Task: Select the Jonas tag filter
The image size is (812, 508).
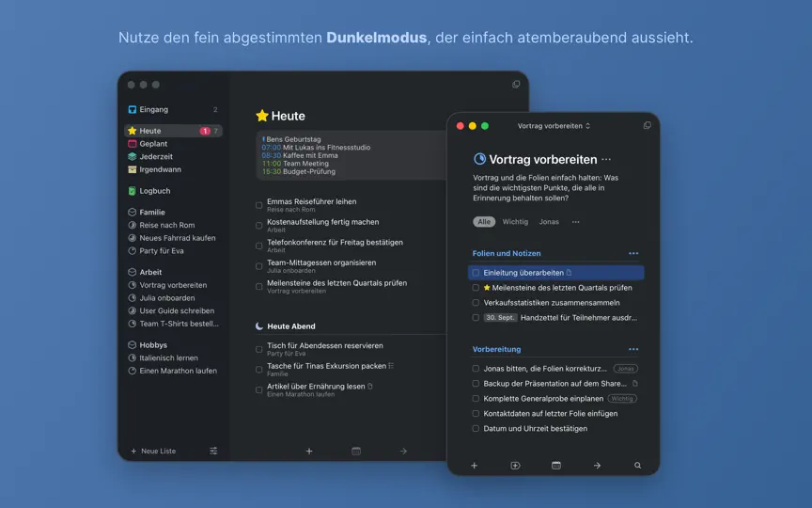Action: tap(549, 222)
